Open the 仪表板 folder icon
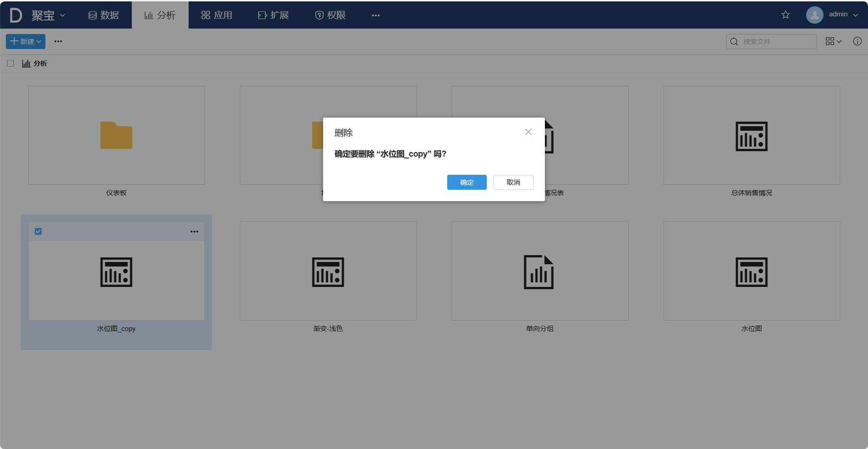 (116, 135)
